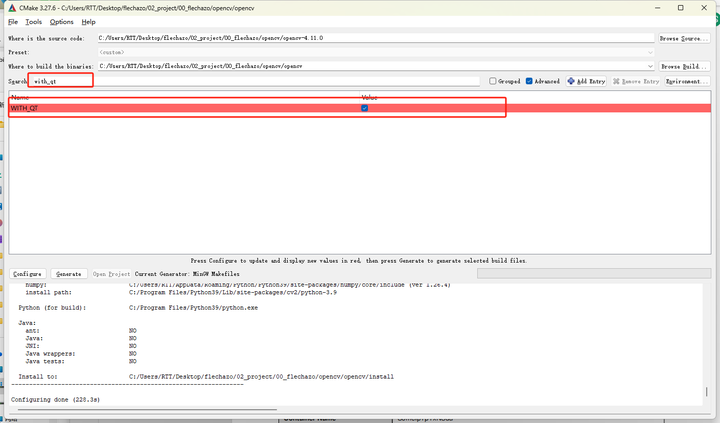The image size is (720, 423).
Task: Expand the build binaries path dropdown
Action: [650, 66]
